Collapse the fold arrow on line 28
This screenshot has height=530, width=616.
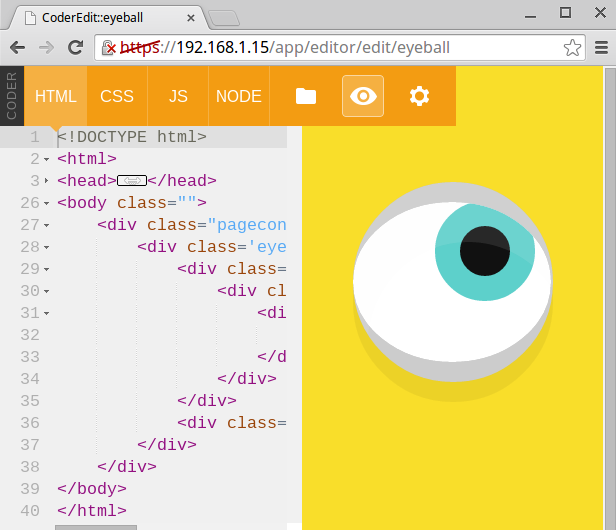click(x=47, y=247)
